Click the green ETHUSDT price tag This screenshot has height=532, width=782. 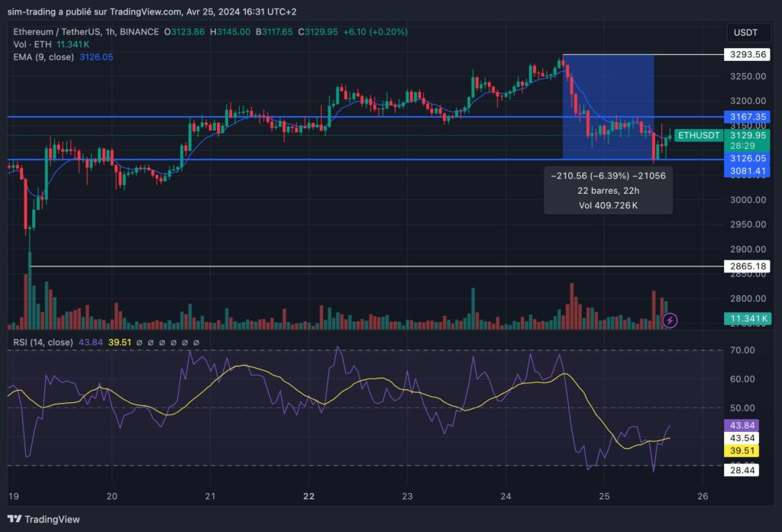699,135
